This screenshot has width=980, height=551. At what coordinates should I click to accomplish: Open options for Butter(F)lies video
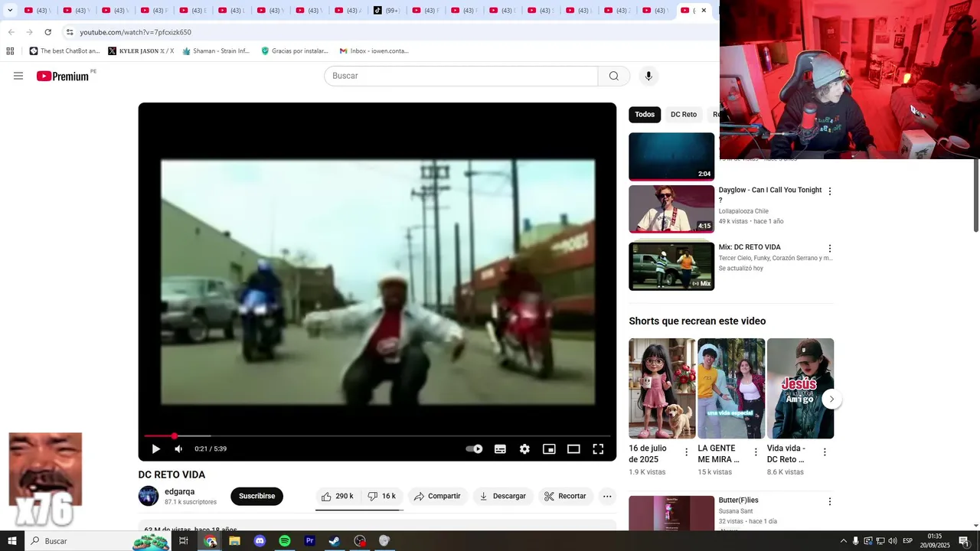[x=829, y=502]
